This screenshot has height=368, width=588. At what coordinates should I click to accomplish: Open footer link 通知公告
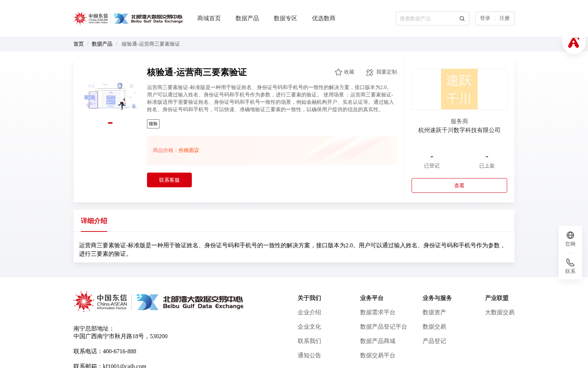[309, 355]
